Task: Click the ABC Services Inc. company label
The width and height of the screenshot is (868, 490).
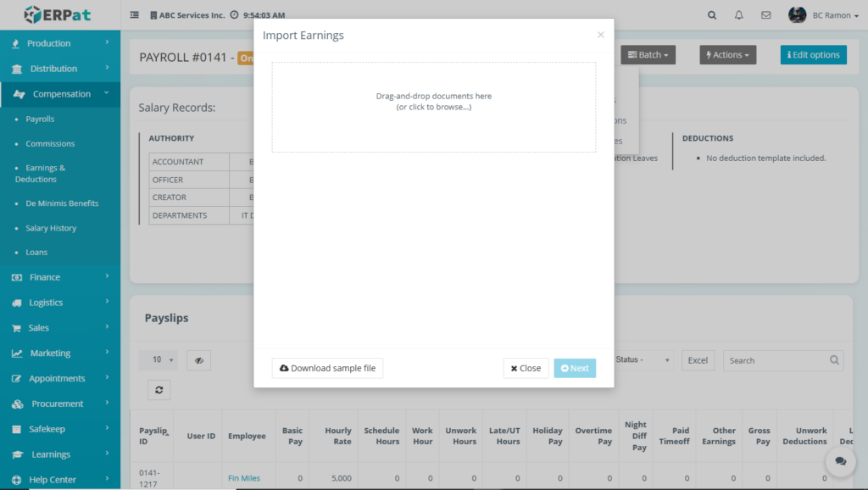Action: click(187, 15)
